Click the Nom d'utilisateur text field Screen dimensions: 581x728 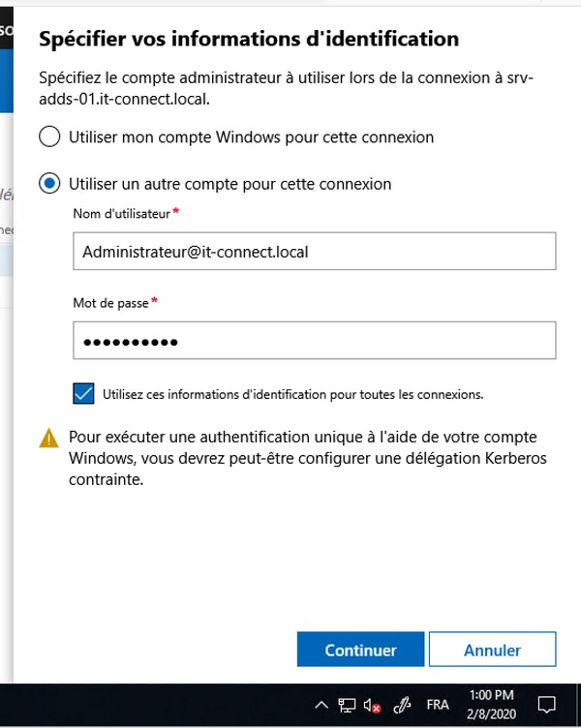pos(314,252)
